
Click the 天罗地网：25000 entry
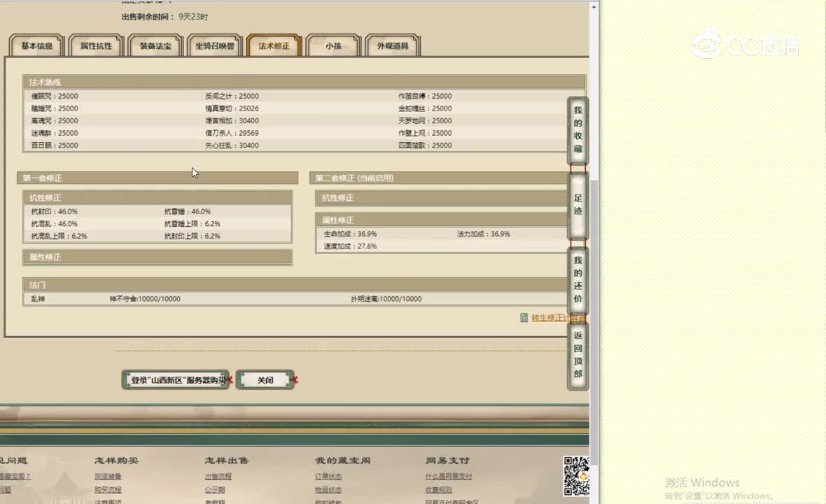pos(425,120)
